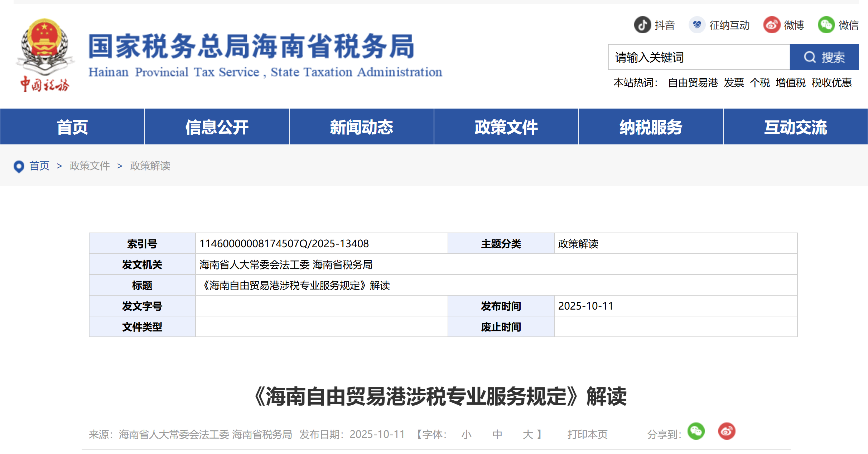Click the article headline 《海南自由贸易港涉税专业服务规定》解读
The width and height of the screenshot is (868, 454).
tap(440, 396)
